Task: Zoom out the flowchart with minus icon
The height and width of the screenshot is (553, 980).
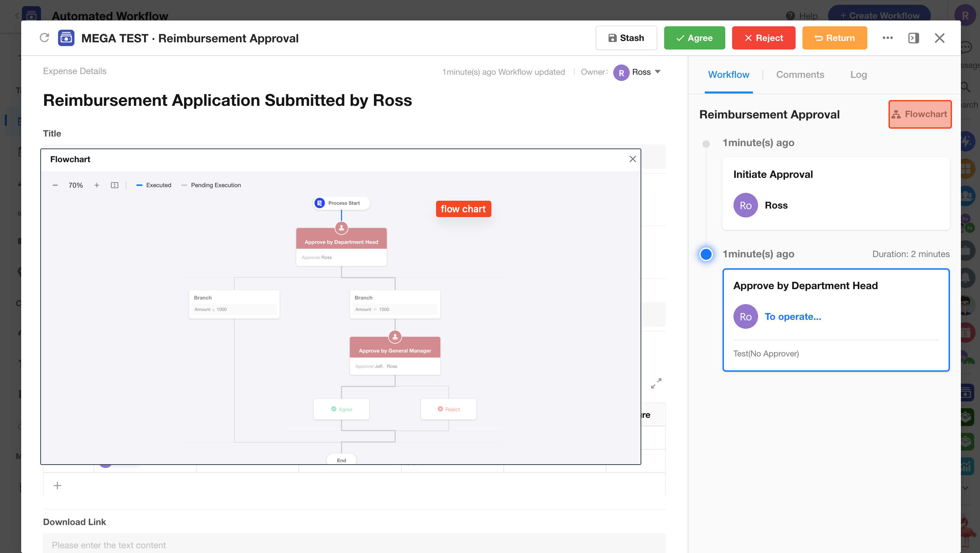Action: pos(55,185)
